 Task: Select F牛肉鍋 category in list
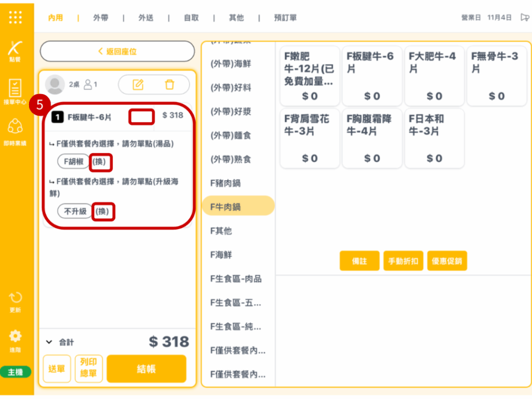click(x=238, y=207)
